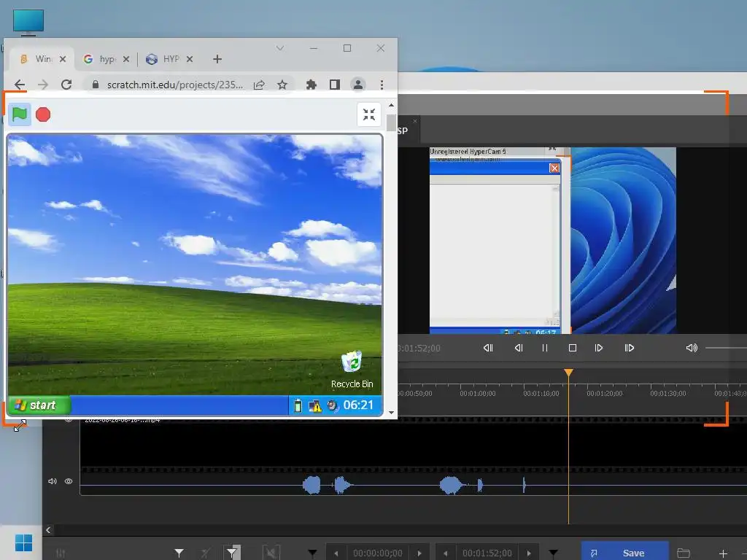Click the Save button
The width and height of the screenshot is (747, 560).
pos(624,551)
